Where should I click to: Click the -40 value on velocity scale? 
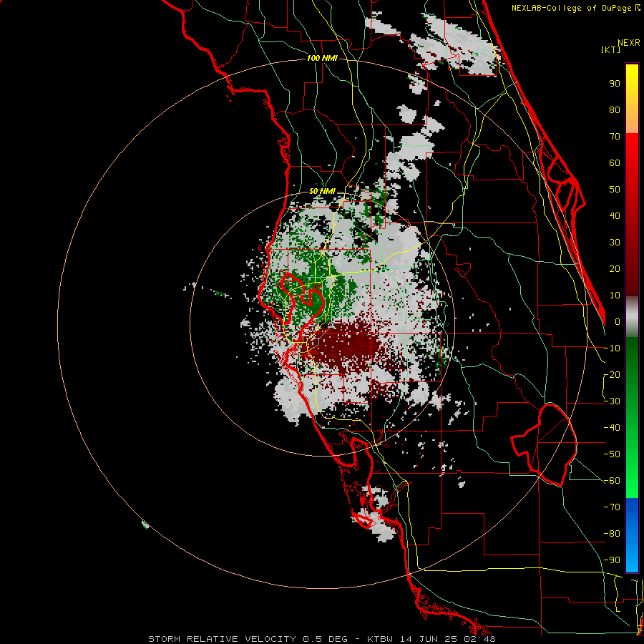click(613, 428)
